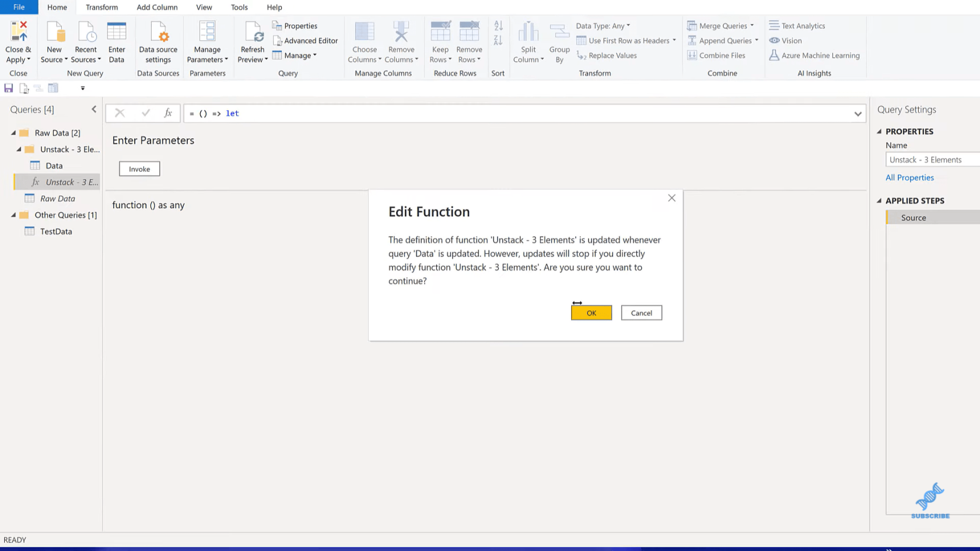
Task: Collapse the Raw Data [2] folder
Action: pos(13,133)
